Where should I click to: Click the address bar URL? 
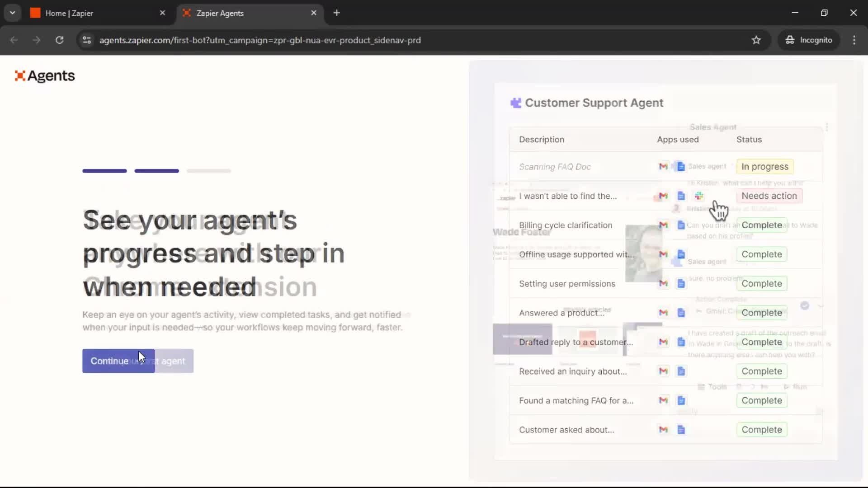point(260,40)
